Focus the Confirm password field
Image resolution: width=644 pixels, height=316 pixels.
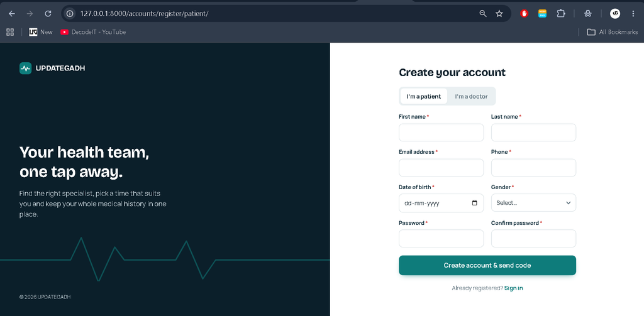coord(533,239)
